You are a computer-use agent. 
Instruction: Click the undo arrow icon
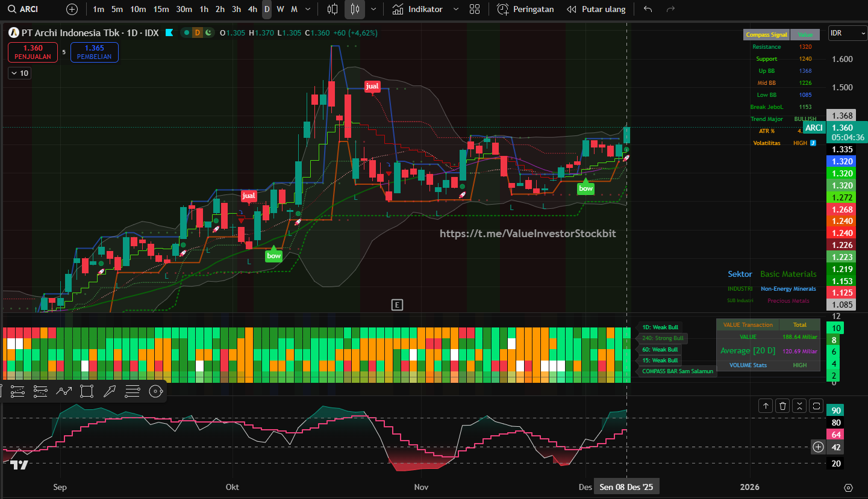pyautogui.click(x=648, y=9)
